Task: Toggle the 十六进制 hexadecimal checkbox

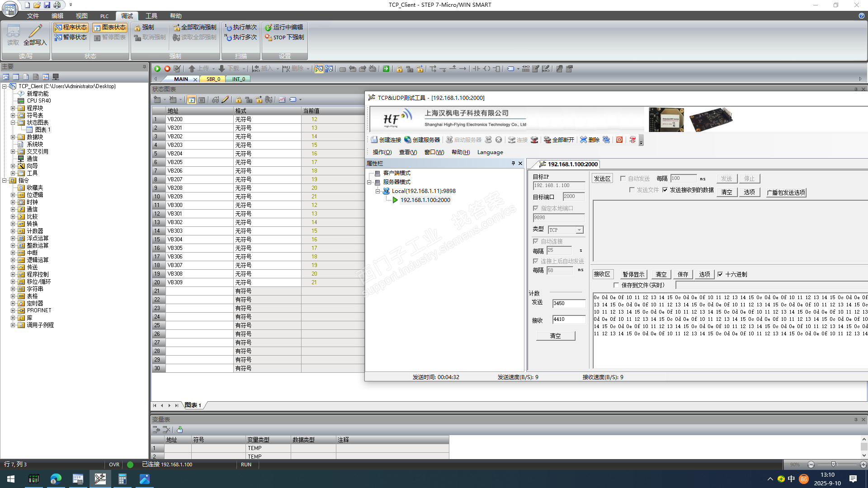Action: [x=720, y=274]
